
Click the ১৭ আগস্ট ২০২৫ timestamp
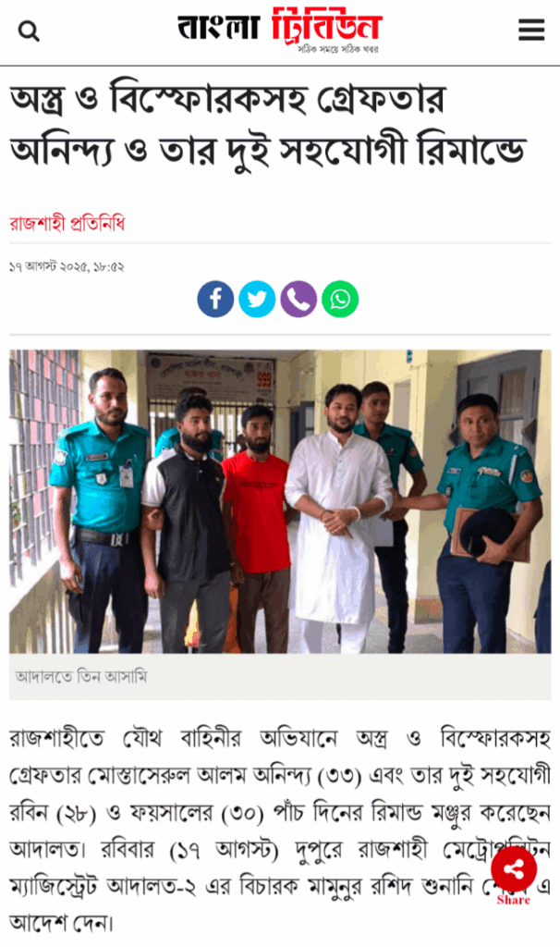point(67,266)
